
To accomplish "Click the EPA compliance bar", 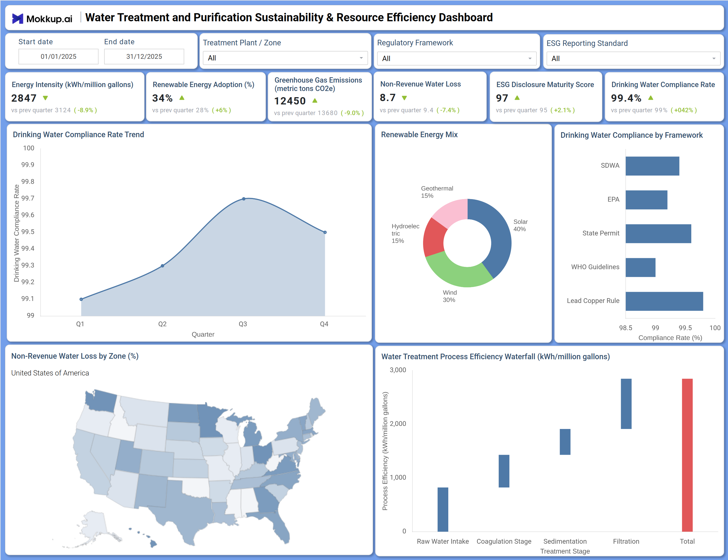I will 646,200.
